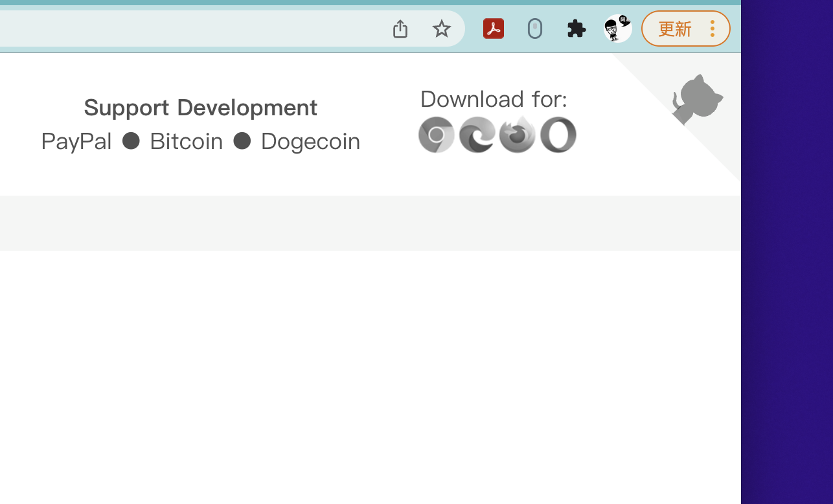Open the mouse-shaped extension icon
The image size is (833, 504).
pyautogui.click(x=535, y=29)
